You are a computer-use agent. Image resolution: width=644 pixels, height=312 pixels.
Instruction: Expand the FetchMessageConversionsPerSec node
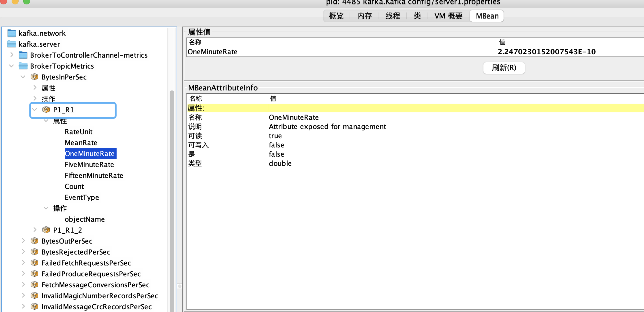(x=23, y=285)
